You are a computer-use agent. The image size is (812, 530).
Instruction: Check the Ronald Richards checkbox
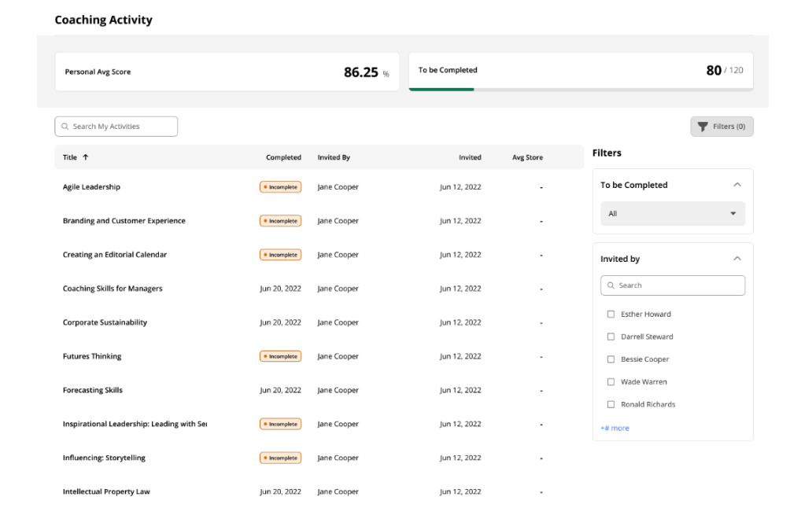(x=611, y=404)
